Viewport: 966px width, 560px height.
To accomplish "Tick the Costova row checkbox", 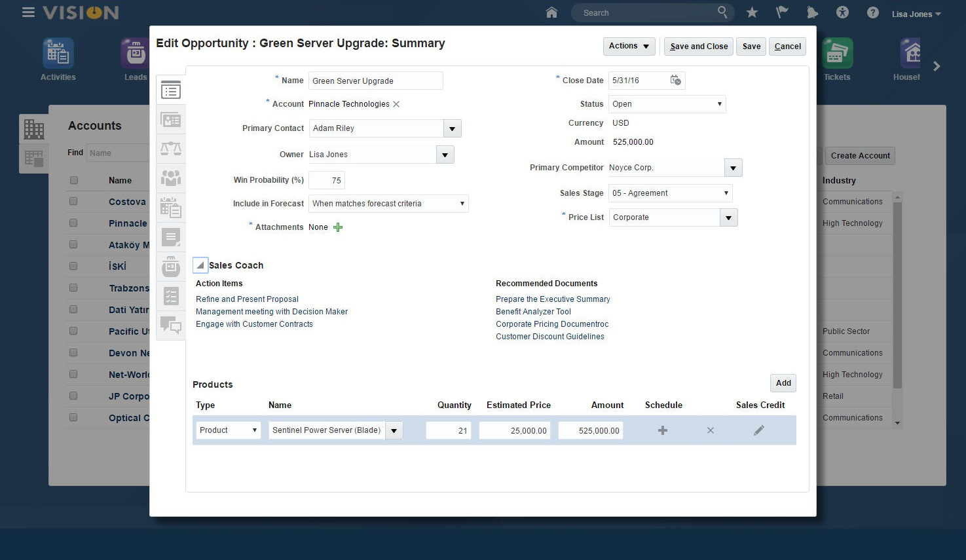I will [73, 202].
